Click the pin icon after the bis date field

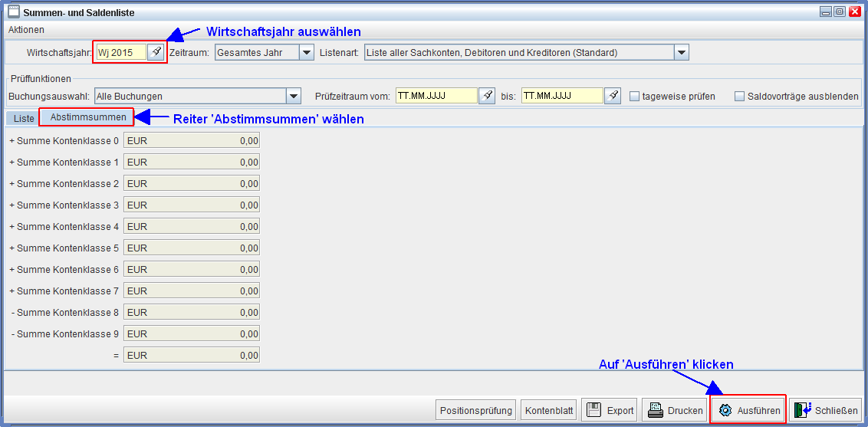coord(612,96)
